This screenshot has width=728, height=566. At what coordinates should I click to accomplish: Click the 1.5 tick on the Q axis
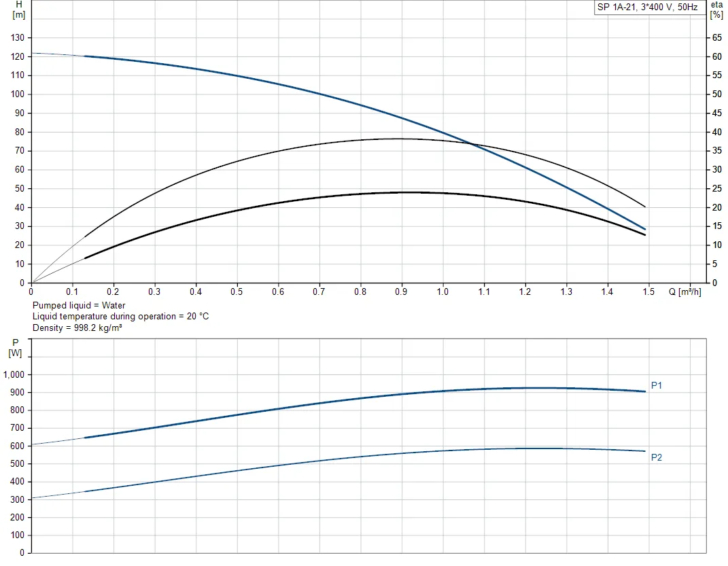[x=648, y=291]
